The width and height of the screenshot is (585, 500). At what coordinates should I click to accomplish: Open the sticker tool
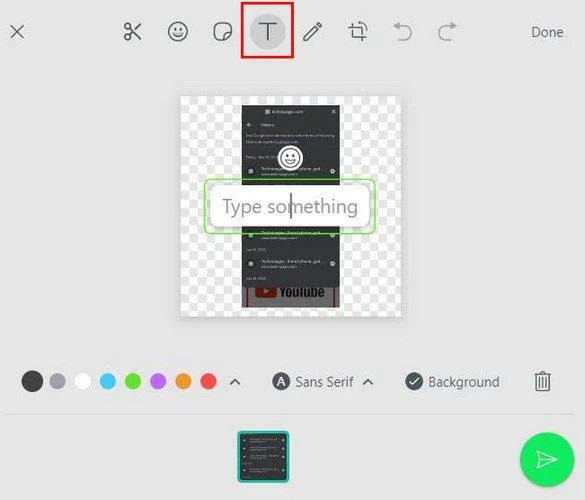pos(223,31)
